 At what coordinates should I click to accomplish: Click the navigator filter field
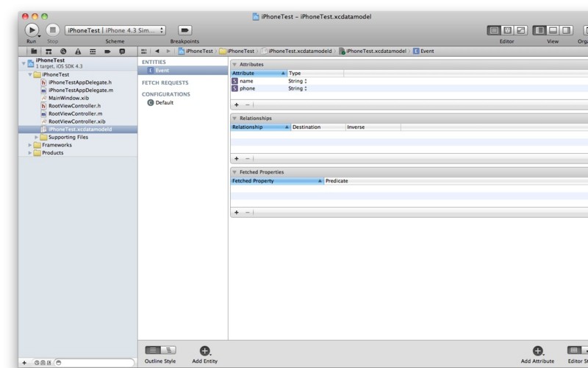(x=95, y=363)
